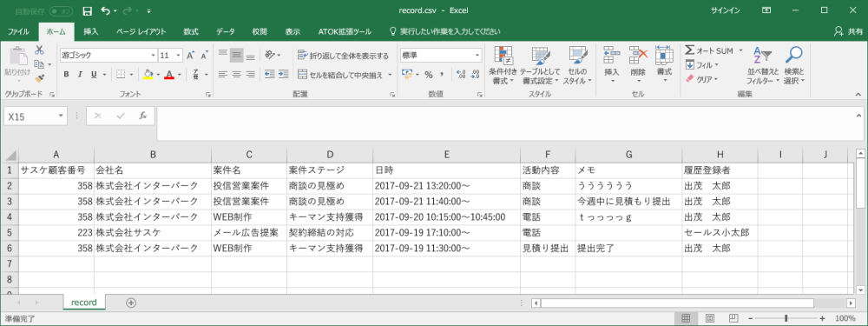Click the Cut scissors icon
Image resolution: width=868 pixels, height=326 pixels.
point(39,50)
